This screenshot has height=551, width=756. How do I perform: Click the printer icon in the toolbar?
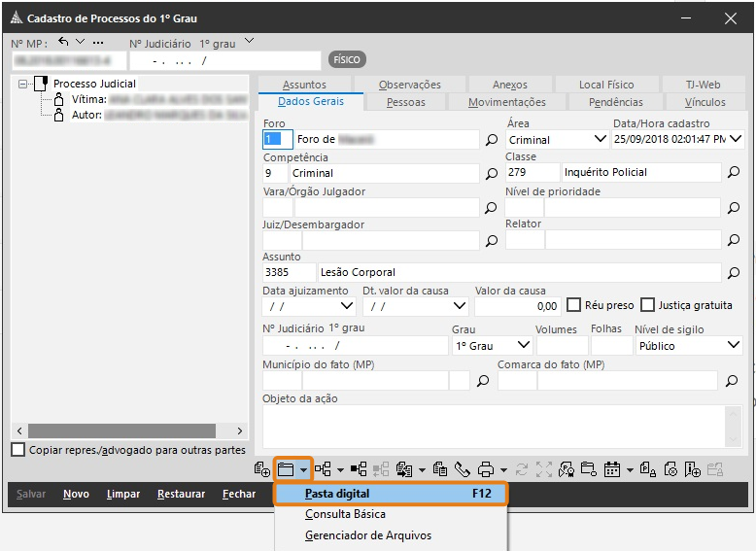486,469
